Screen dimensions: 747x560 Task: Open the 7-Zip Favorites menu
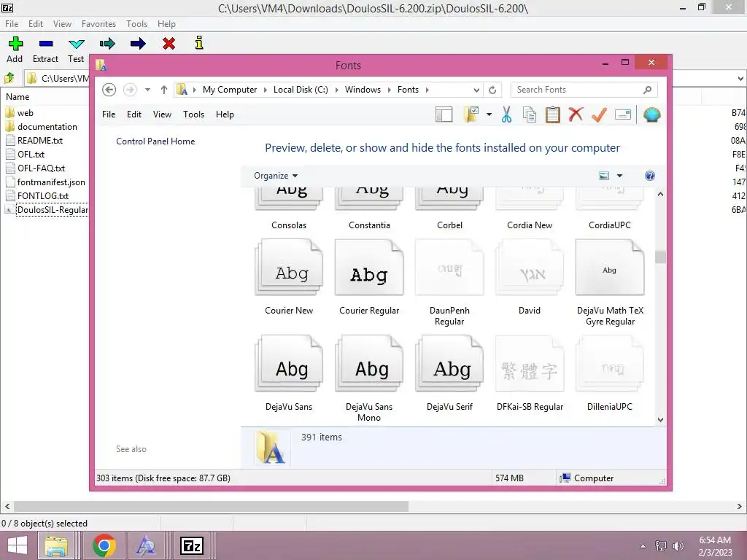point(98,24)
